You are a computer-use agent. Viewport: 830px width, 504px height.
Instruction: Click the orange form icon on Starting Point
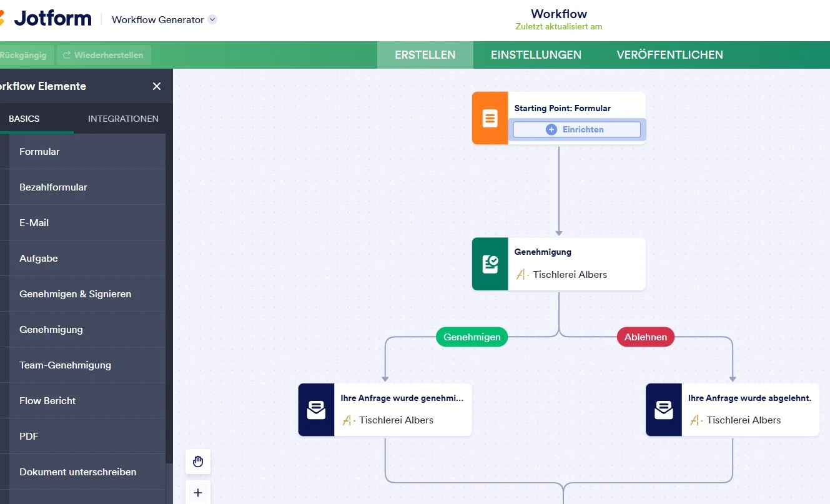tap(490, 118)
